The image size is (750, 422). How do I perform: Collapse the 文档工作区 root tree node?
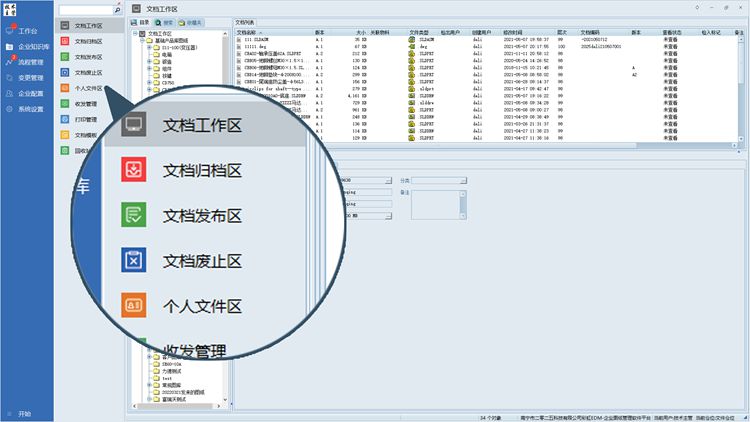tap(136, 33)
